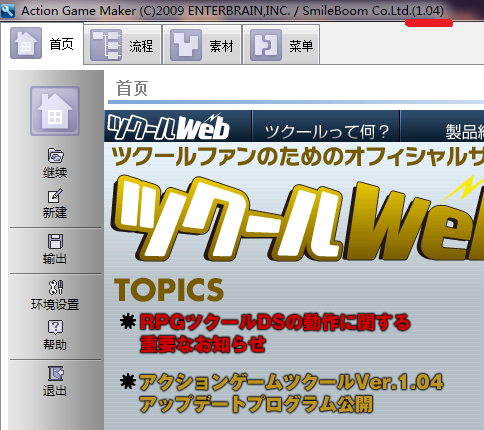Click the TOPICS heading

tap(169, 290)
